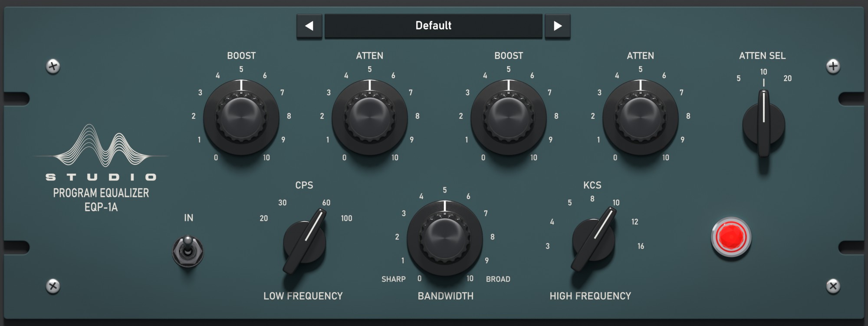868x326 pixels.
Task: Set KCS selector to 4
Action: click(552, 222)
